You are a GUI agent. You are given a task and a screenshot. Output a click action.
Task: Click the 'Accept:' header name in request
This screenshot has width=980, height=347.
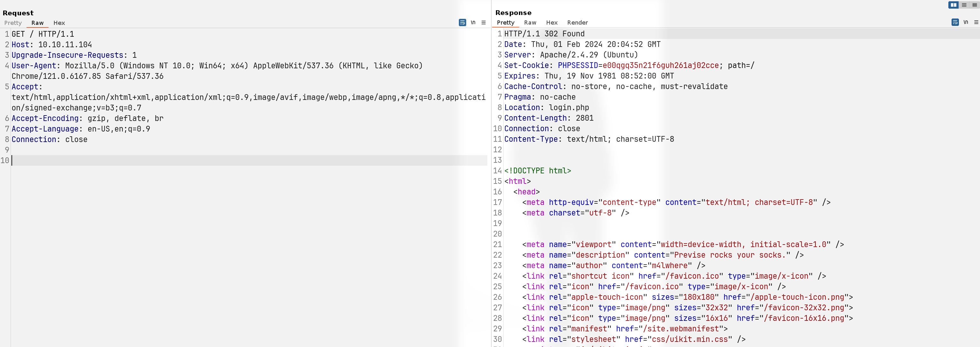coord(27,87)
